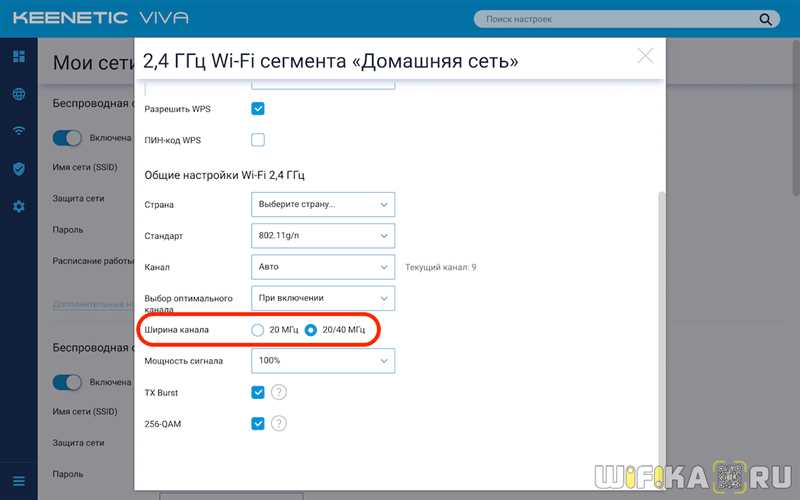Image resolution: width=800 pixels, height=500 pixels.
Task: Uncheck Разрешить WPS checkbox
Action: (x=258, y=109)
